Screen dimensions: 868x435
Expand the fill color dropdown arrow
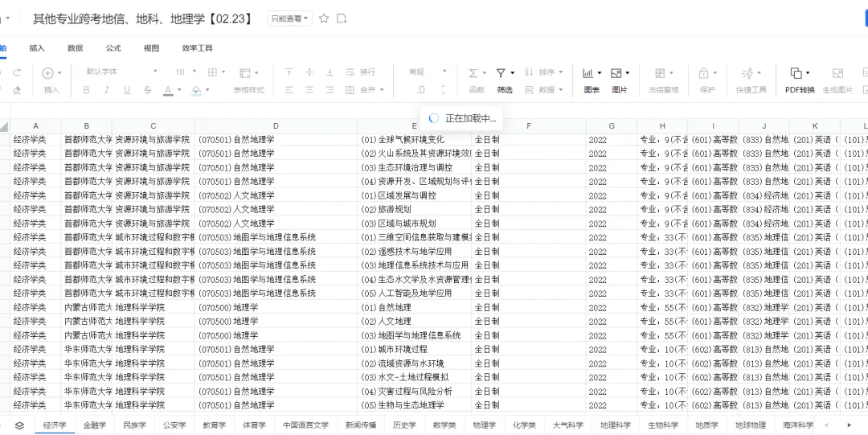[207, 90]
